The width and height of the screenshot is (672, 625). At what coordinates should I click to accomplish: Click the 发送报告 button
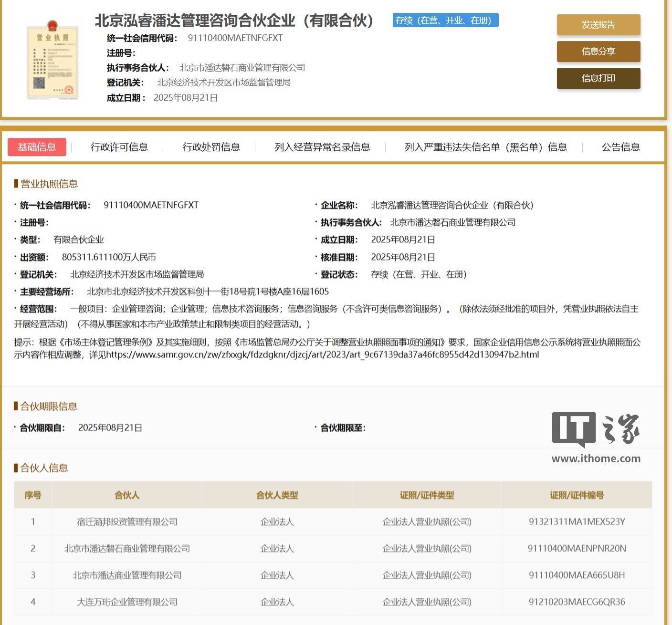click(x=598, y=25)
